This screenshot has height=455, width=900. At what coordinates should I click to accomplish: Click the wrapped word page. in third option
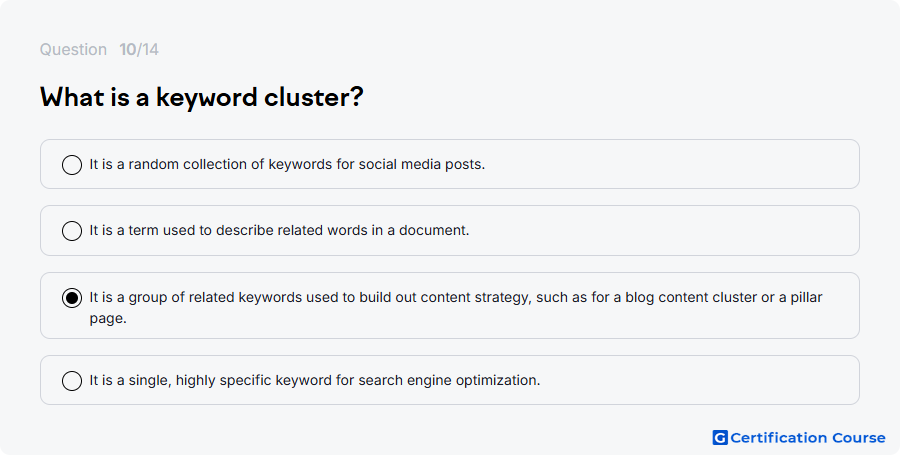(x=108, y=318)
